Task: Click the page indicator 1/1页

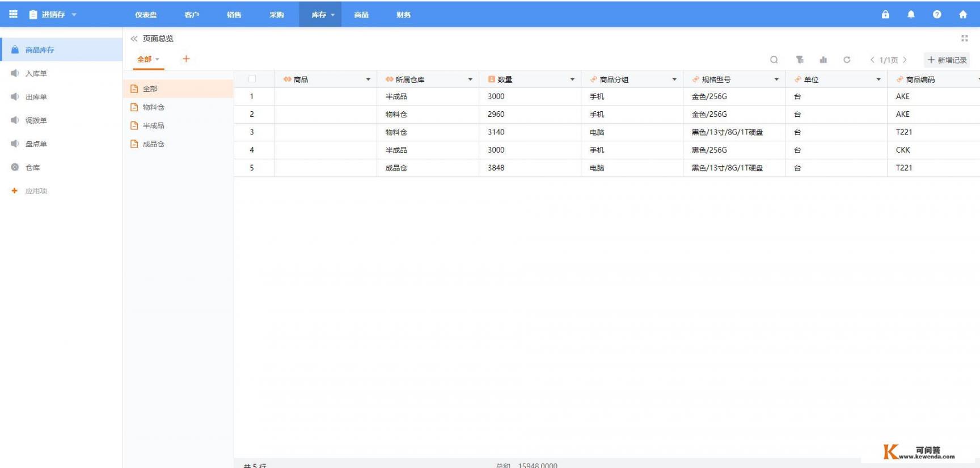Action: (x=889, y=60)
